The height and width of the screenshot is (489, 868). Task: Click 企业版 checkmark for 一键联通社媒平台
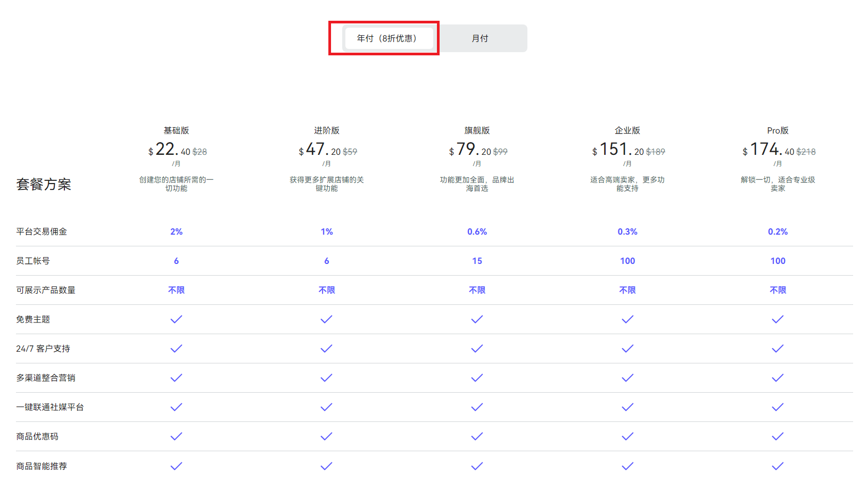[x=627, y=407]
